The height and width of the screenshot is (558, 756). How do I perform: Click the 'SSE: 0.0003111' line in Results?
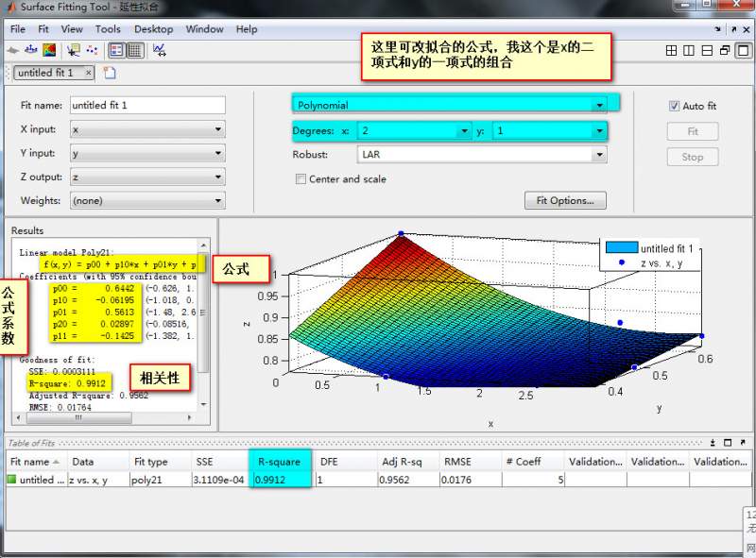[61, 371]
